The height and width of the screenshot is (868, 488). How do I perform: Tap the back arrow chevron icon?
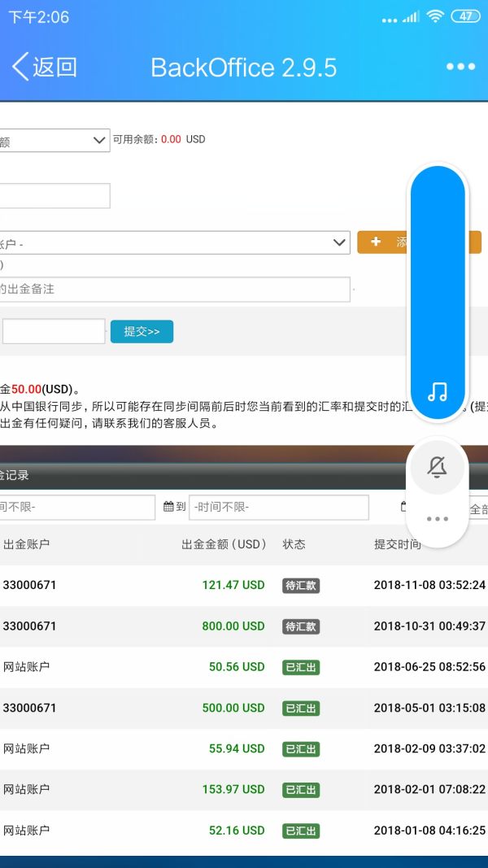[20, 67]
